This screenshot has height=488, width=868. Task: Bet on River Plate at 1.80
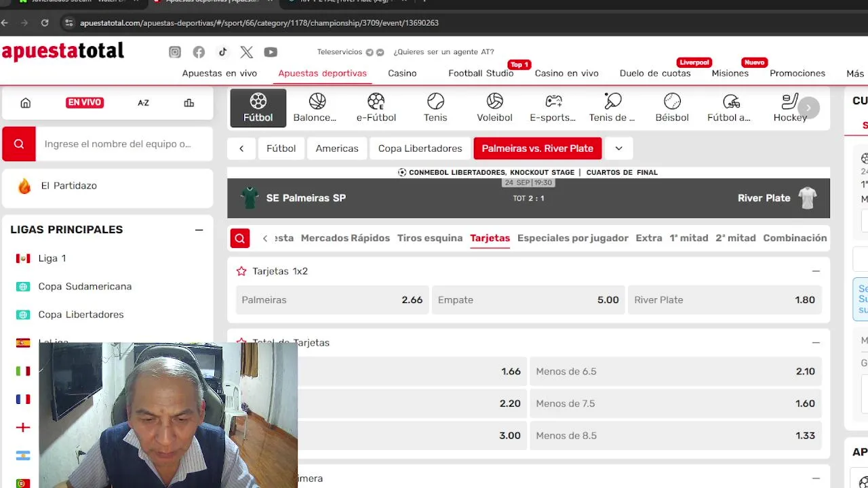[724, 300]
